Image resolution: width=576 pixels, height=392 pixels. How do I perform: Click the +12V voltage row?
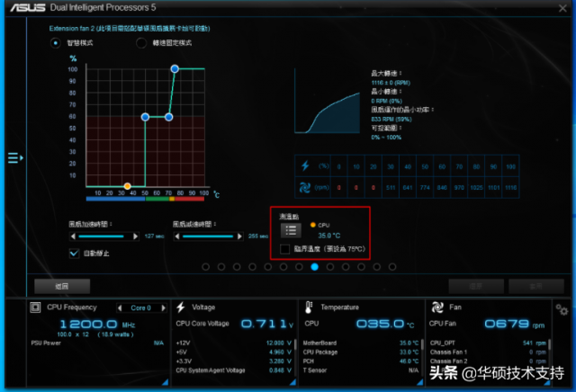click(234, 343)
